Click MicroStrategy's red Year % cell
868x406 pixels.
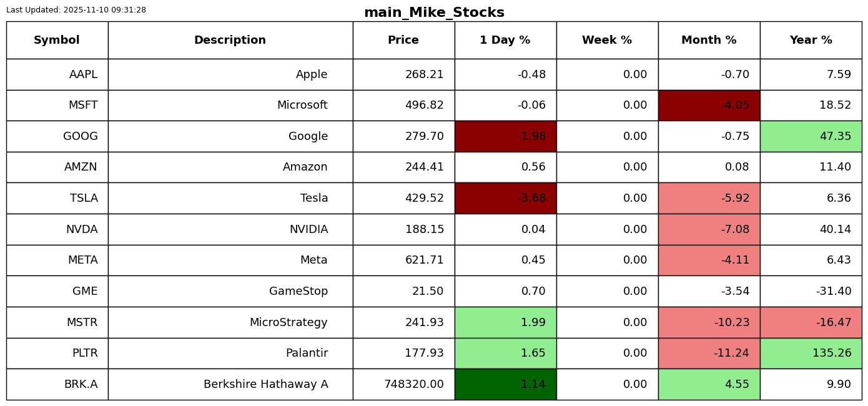pyautogui.click(x=811, y=322)
